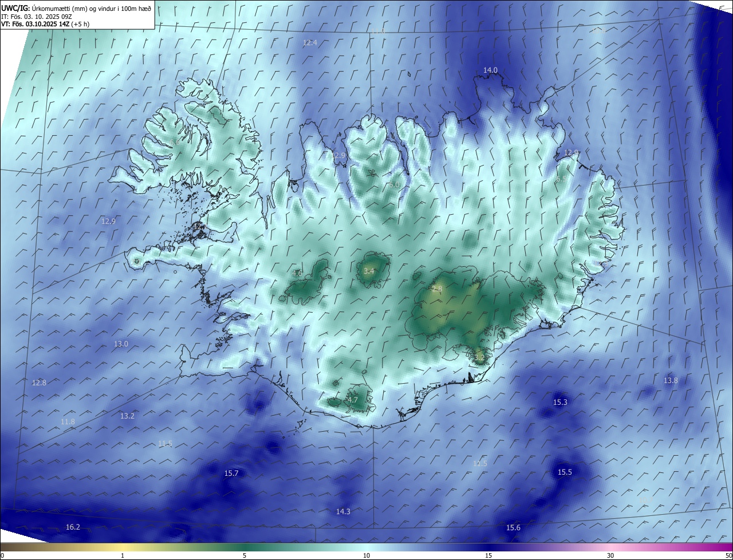Select the 'VT: Fös. 03.10.2025 14Z (+5 h)' line
Screen dimensions: 733x560
tap(45, 23)
